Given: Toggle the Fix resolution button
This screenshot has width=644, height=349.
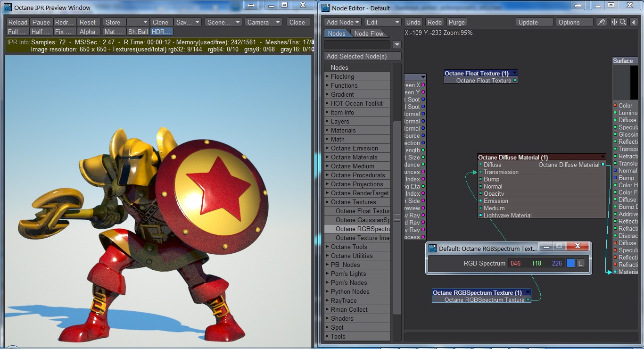Looking at the screenshot, I should (x=64, y=32).
